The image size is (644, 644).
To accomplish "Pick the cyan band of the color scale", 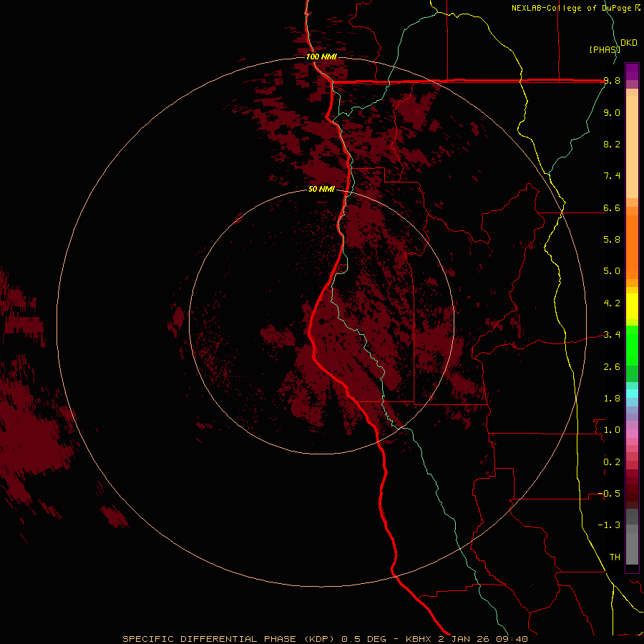I will point(632,393).
